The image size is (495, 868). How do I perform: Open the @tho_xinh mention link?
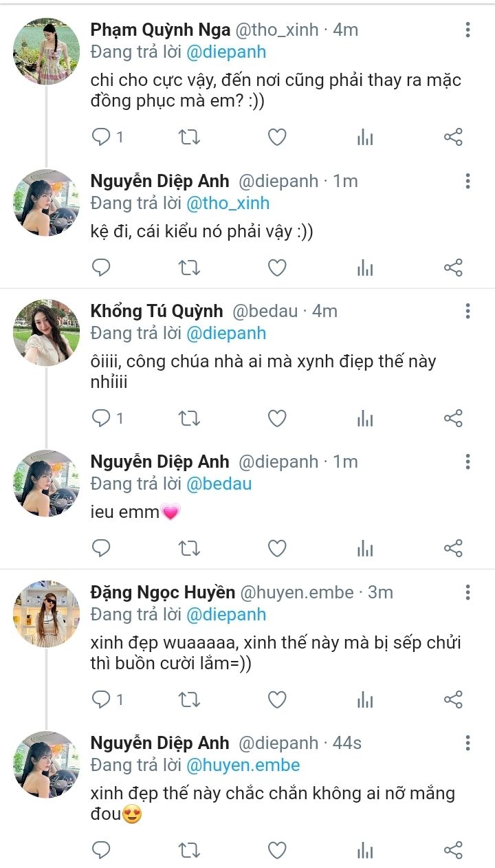click(228, 204)
